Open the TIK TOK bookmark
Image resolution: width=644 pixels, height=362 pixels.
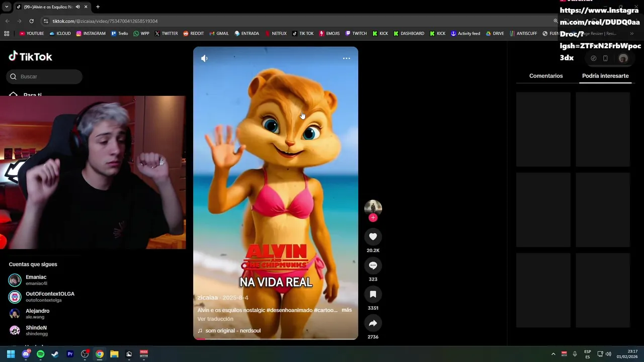click(302, 34)
